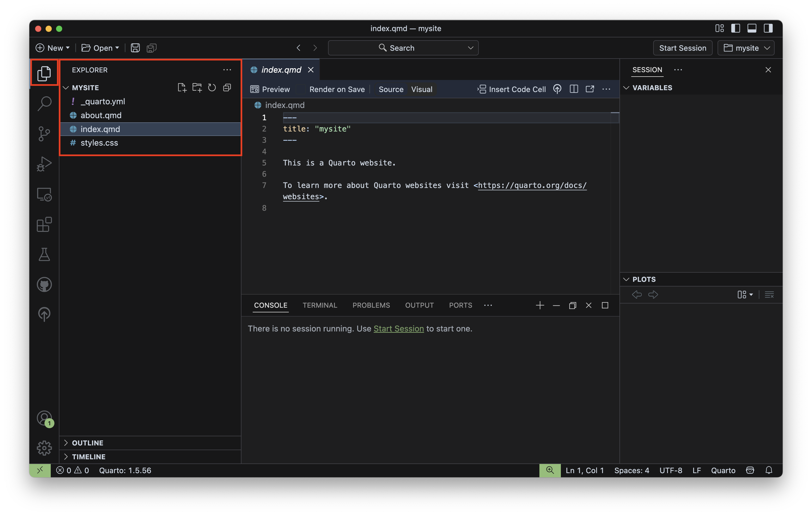Viewport: 812px width, 516px height.
Task: Open the Manage gear menu
Action: tap(44, 448)
